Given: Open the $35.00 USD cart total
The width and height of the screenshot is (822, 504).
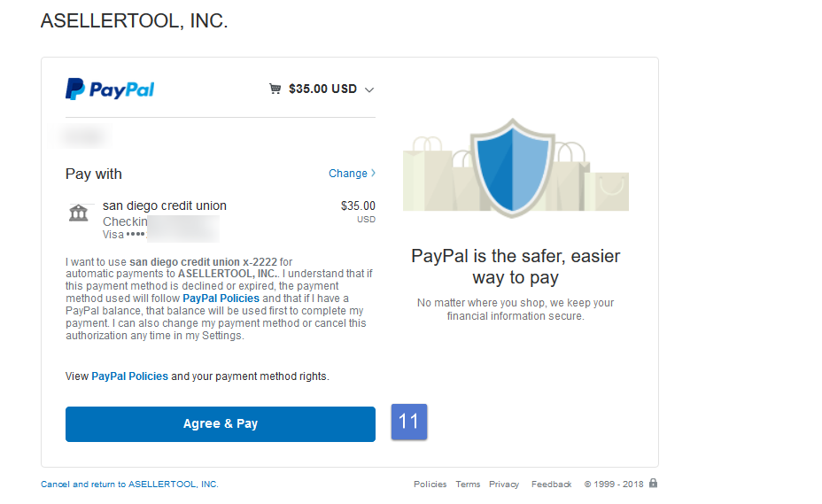Looking at the screenshot, I should pos(322,89).
